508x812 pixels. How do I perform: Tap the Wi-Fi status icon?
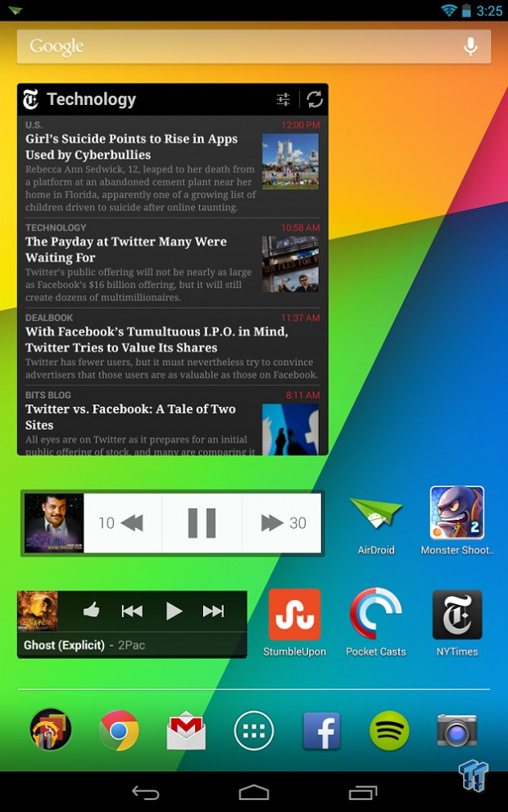click(449, 10)
